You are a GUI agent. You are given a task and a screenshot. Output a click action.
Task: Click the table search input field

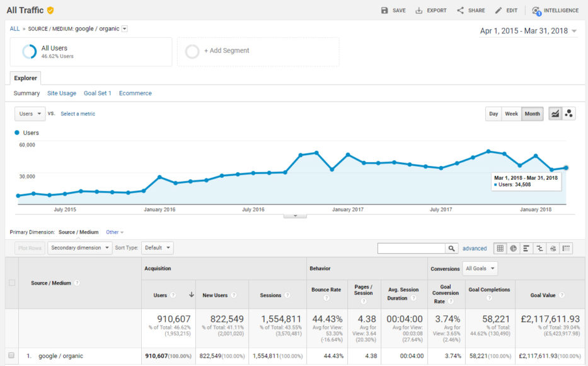tap(412, 249)
